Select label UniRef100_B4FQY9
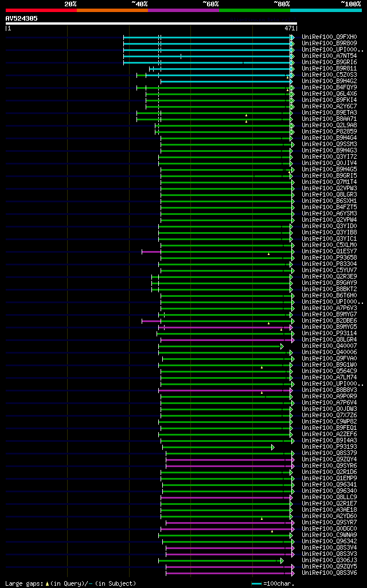 pos(329,87)
